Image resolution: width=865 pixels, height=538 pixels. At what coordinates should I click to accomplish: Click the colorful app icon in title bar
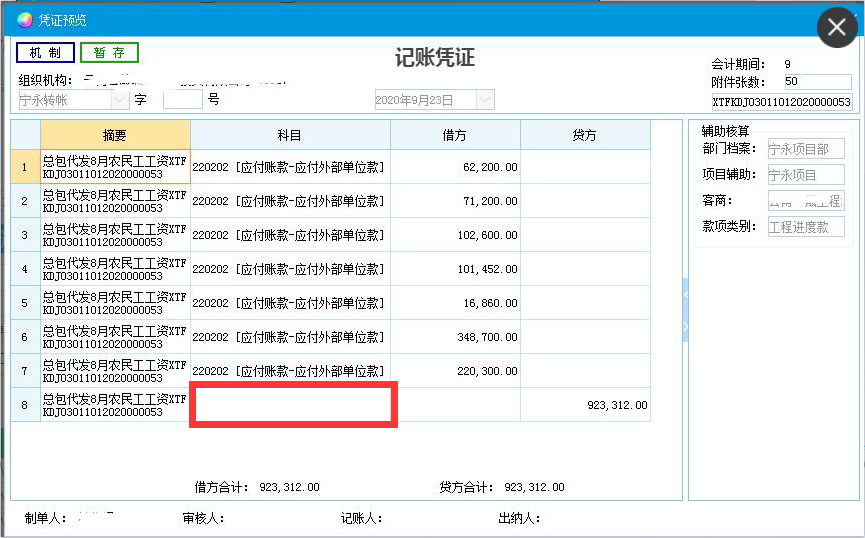point(25,20)
